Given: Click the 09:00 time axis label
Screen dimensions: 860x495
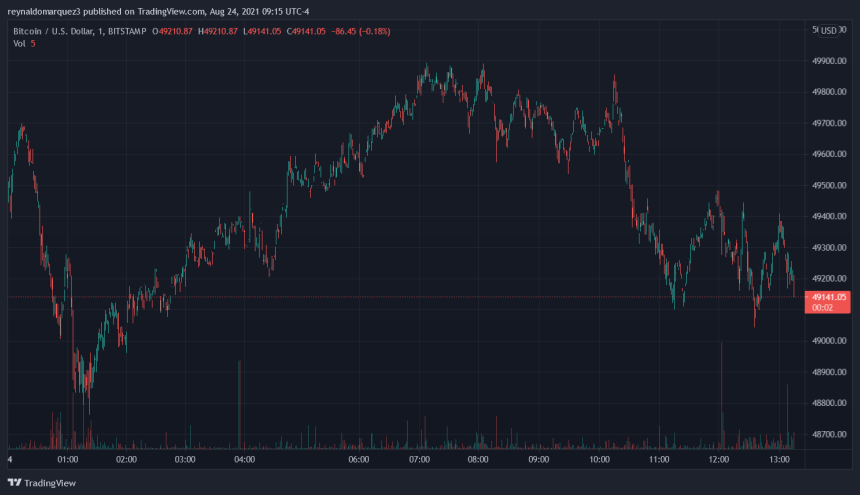Looking at the screenshot, I should tap(539, 459).
